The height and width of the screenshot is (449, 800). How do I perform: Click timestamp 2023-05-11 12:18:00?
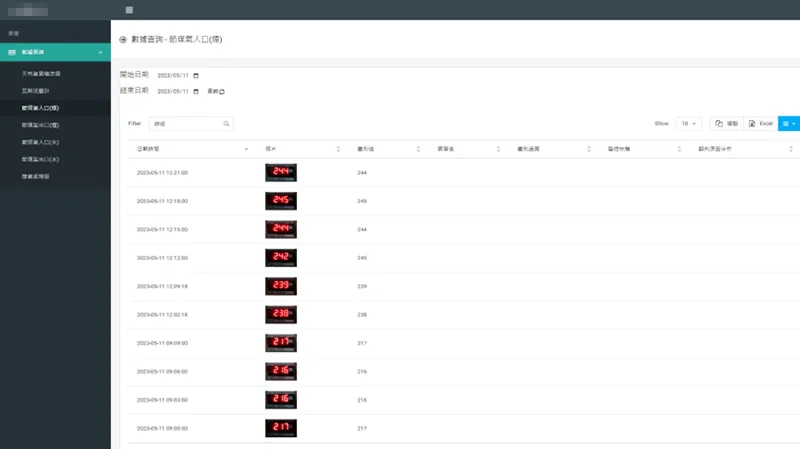click(x=162, y=201)
